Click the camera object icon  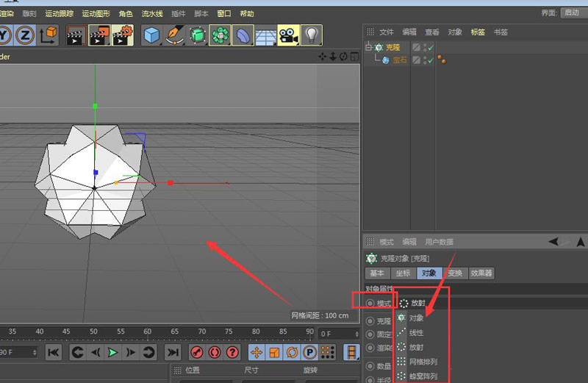[x=287, y=35]
